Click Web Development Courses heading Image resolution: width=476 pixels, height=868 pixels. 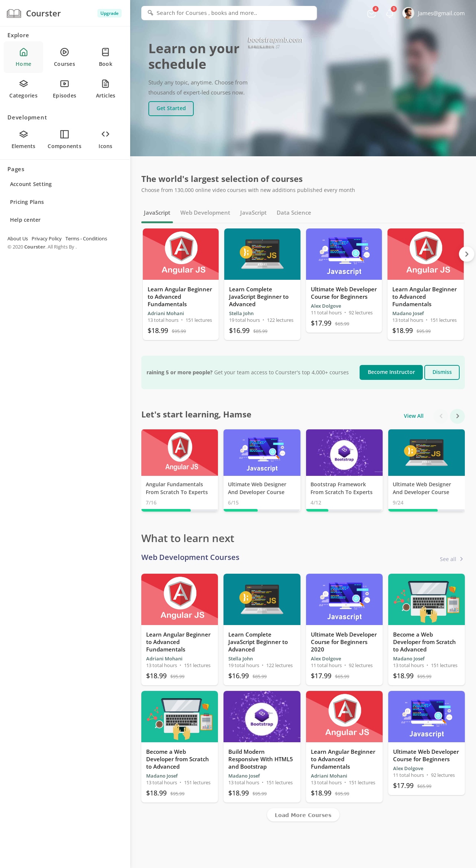190,557
